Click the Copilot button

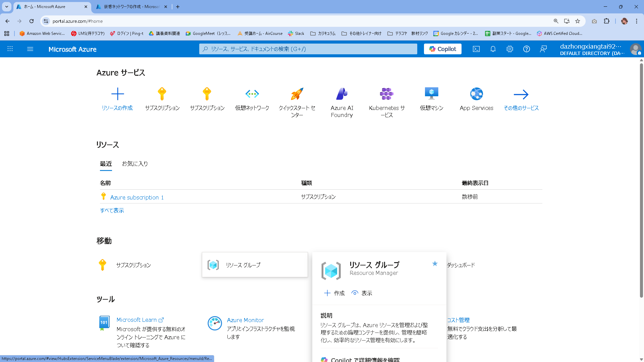click(x=442, y=49)
